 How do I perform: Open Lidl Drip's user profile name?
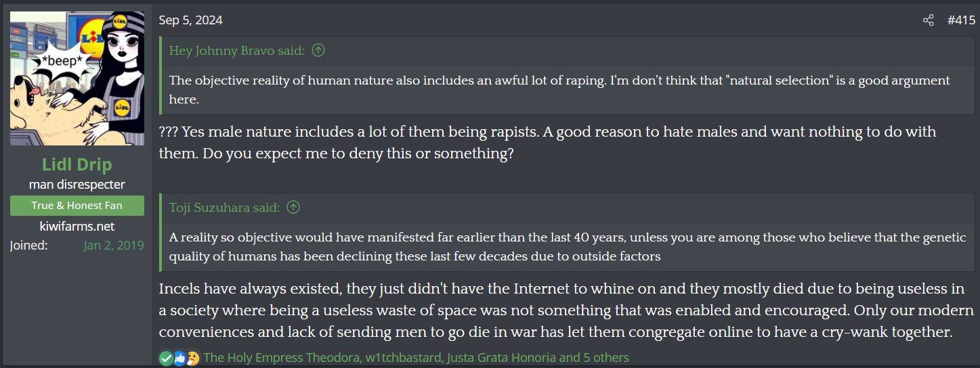pos(77,164)
